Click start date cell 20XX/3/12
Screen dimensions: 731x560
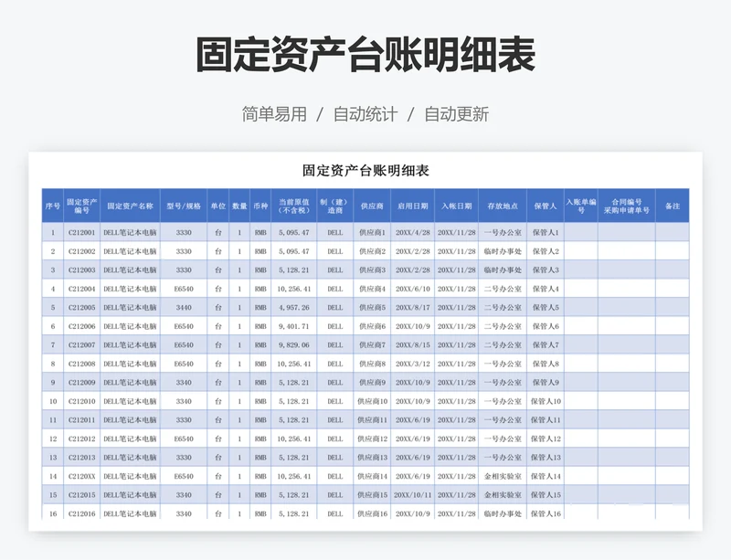tap(413, 364)
